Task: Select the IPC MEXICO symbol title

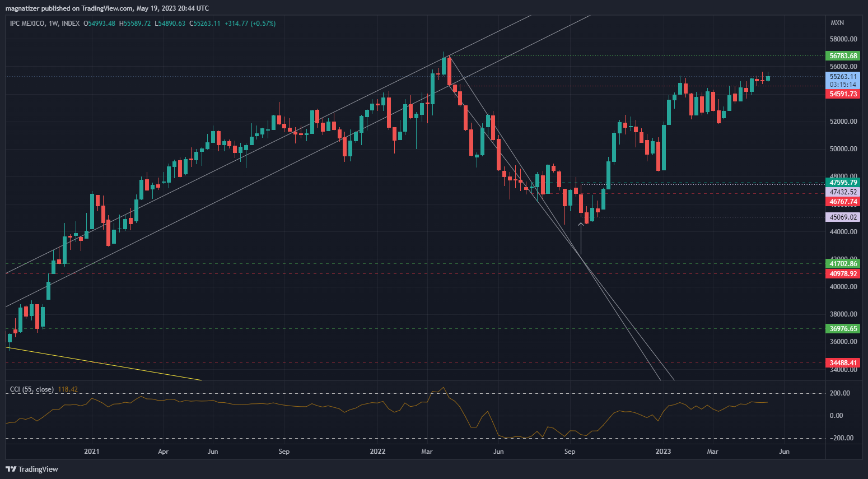Action: [27, 24]
